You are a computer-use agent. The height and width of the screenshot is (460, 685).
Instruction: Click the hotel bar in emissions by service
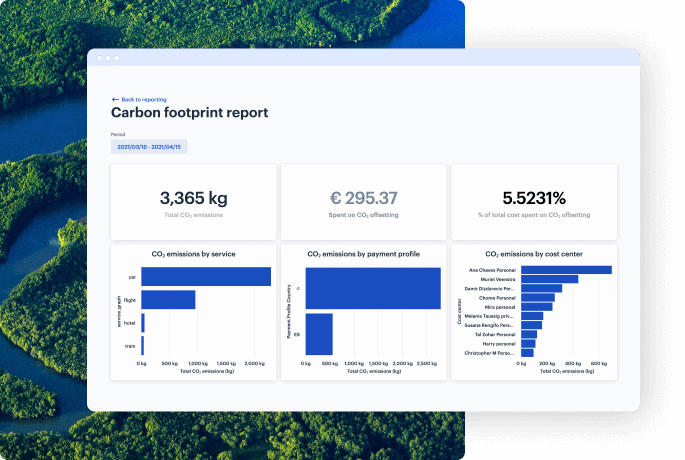143,323
